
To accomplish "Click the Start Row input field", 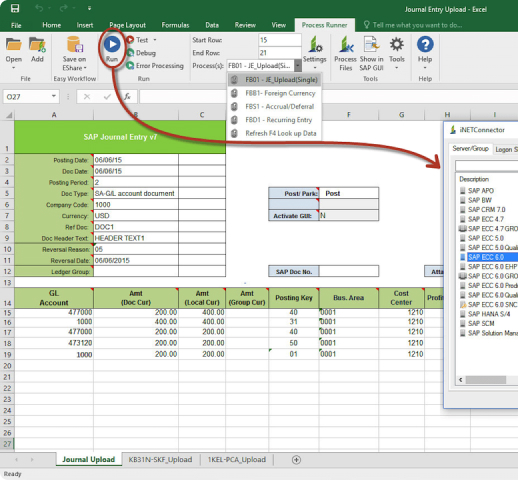I will coord(279,40).
